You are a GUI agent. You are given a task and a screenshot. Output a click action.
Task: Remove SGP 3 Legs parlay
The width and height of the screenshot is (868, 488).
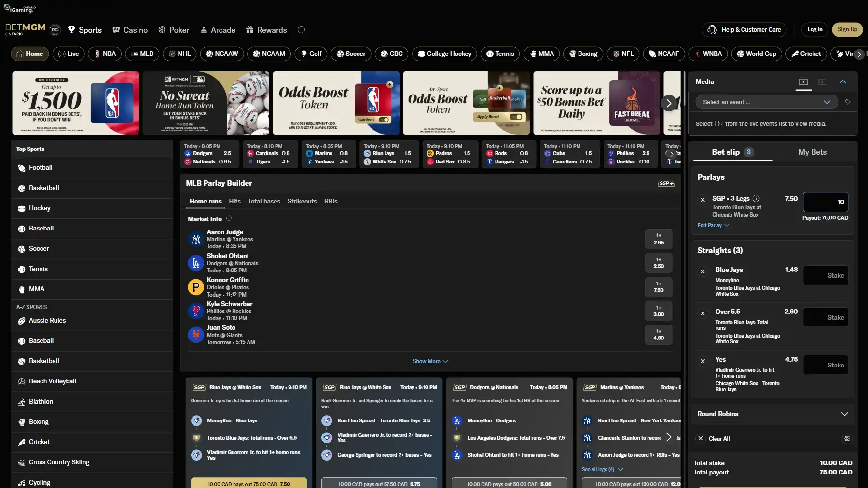tap(703, 199)
